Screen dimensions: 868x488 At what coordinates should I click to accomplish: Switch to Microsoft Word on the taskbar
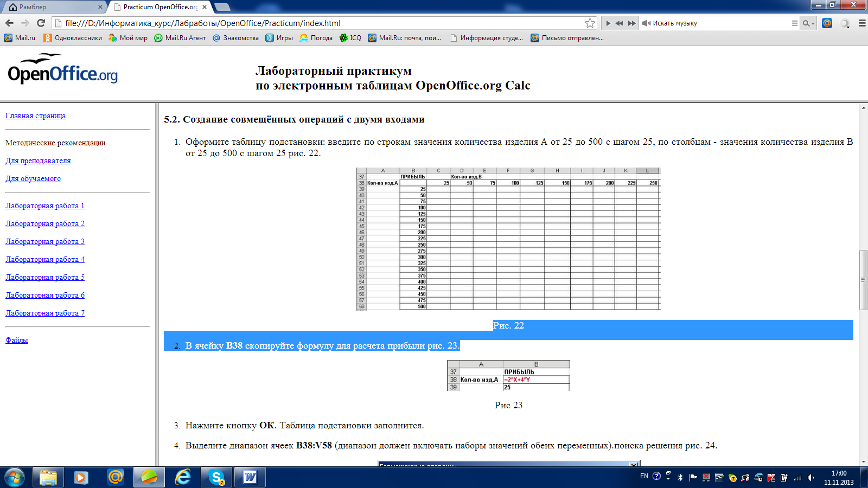[x=250, y=478]
